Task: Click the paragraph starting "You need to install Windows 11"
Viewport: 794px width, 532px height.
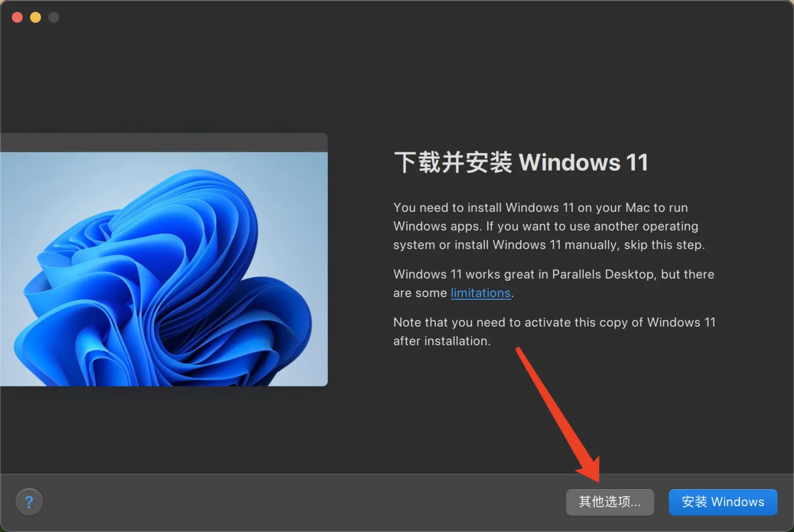Action: click(x=549, y=226)
